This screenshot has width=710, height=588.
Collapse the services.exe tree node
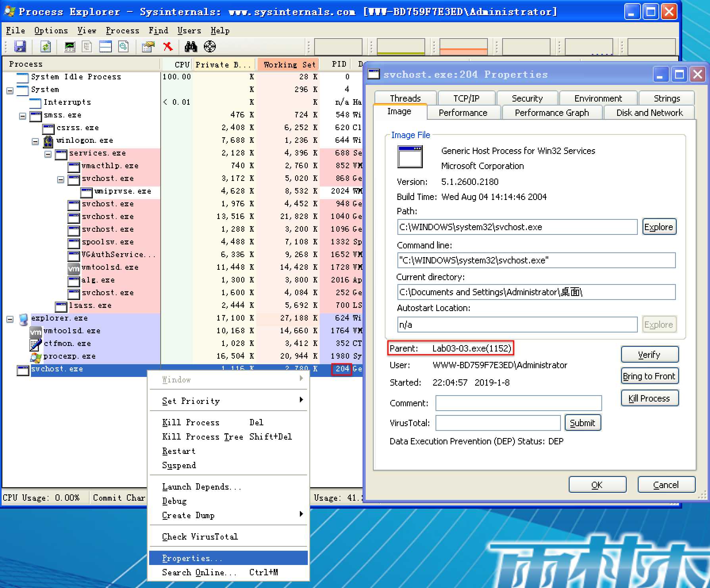pos(48,154)
